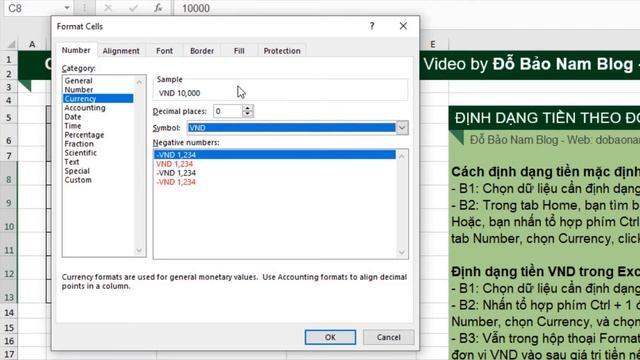Select column A header

32,44
